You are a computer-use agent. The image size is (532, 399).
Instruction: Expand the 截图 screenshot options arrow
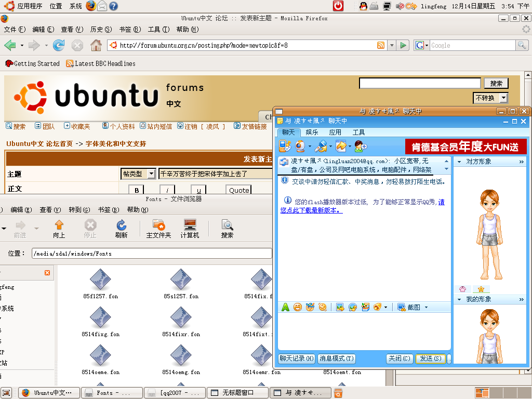[x=426, y=308]
